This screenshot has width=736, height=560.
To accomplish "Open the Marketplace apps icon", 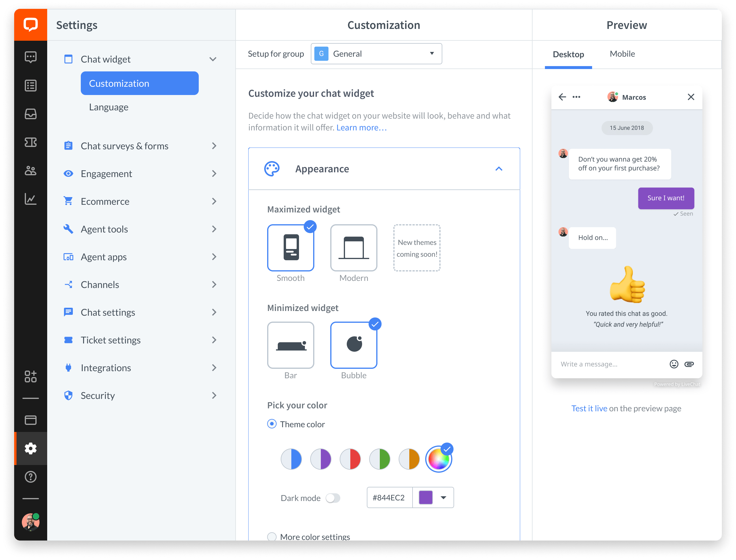I will tap(31, 376).
